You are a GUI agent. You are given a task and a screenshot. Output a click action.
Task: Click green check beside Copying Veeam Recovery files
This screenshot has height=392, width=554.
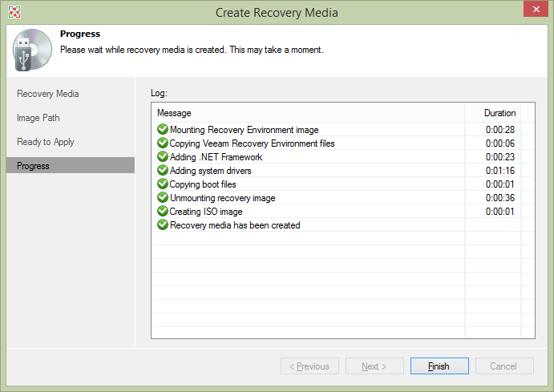tap(163, 143)
